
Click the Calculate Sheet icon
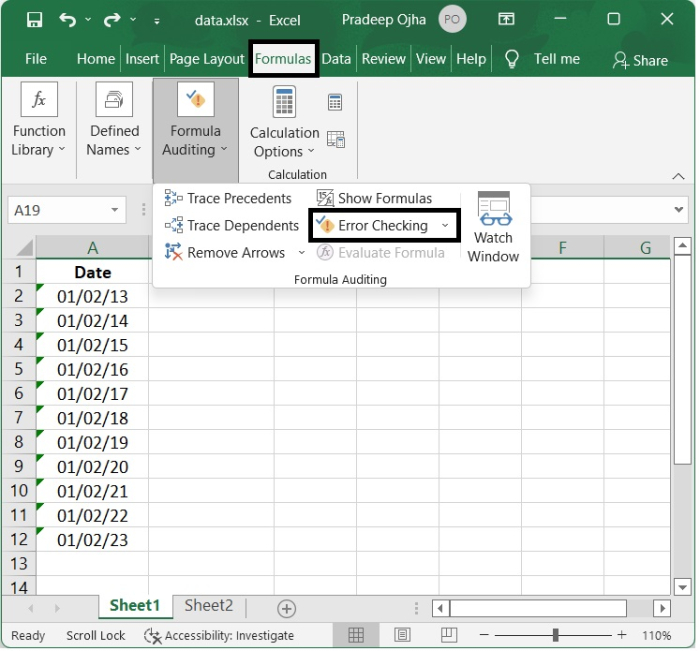[x=336, y=139]
